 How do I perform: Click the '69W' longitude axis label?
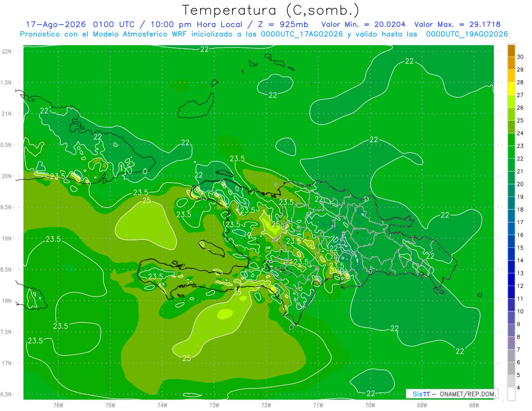pos(422,405)
